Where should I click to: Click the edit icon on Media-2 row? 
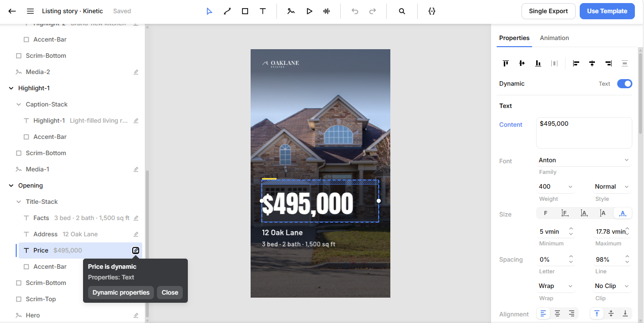click(x=136, y=72)
